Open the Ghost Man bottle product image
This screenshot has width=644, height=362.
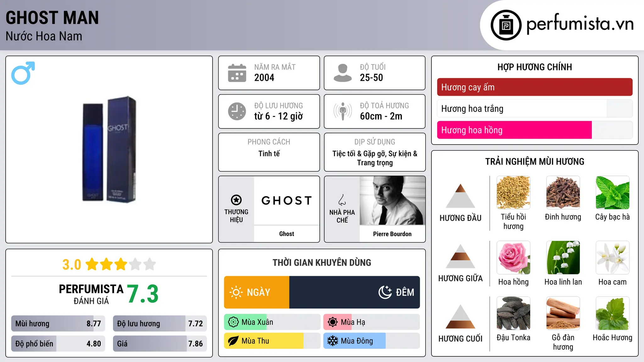[x=109, y=149]
